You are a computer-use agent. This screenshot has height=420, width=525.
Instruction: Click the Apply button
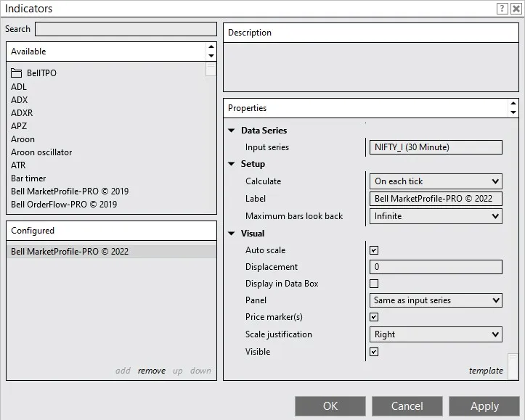pos(484,406)
